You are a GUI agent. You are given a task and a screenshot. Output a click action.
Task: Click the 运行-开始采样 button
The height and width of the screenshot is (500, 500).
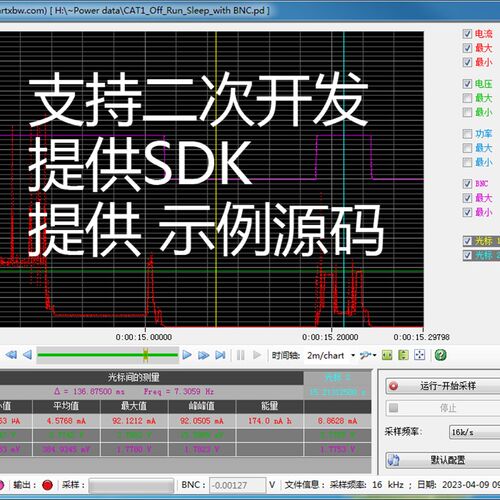[443, 386]
